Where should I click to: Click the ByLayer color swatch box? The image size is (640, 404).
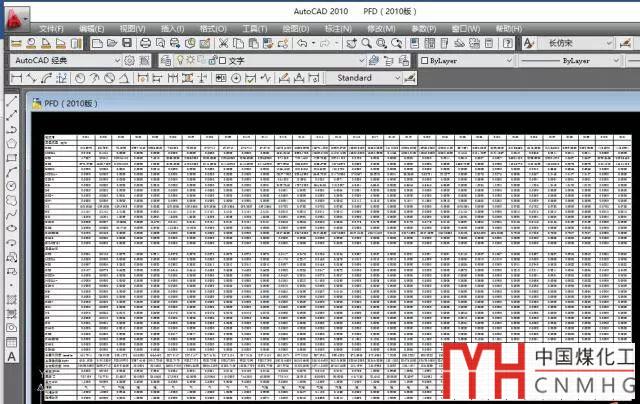pyautogui.click(x=424, y=60)
